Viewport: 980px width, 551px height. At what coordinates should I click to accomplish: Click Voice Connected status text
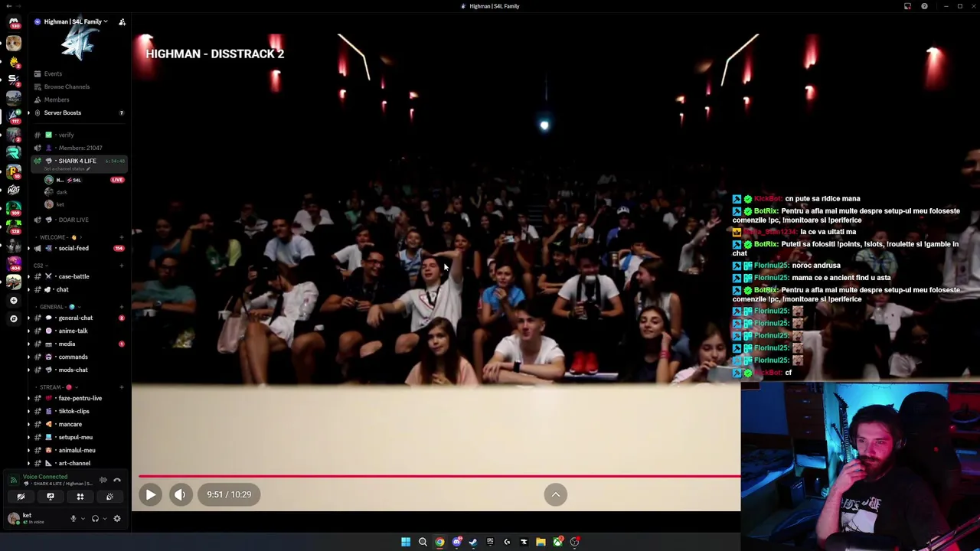pyautogui.click(x=45, y=477)
